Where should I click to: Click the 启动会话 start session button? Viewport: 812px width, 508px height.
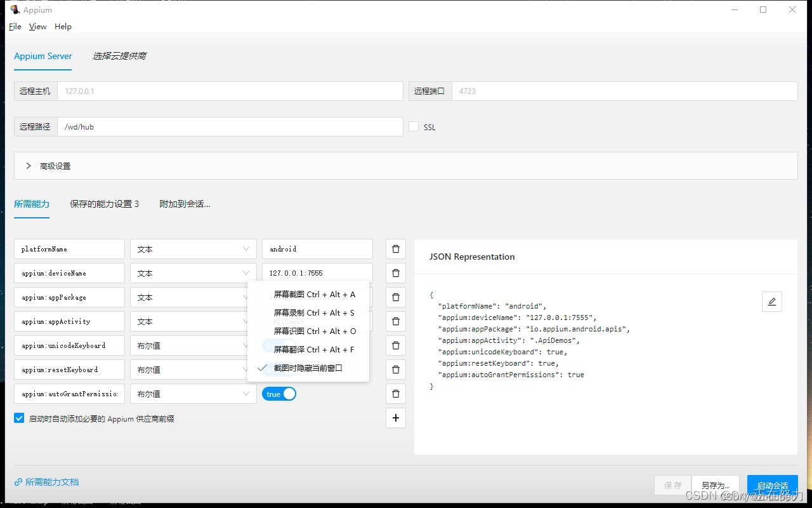coord(773,485)
